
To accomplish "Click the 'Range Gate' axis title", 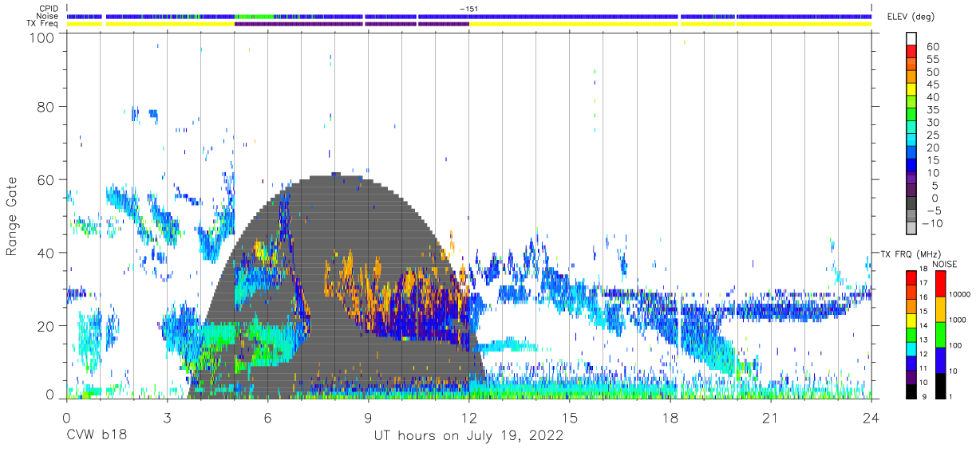I will click(x=12, y=215).
